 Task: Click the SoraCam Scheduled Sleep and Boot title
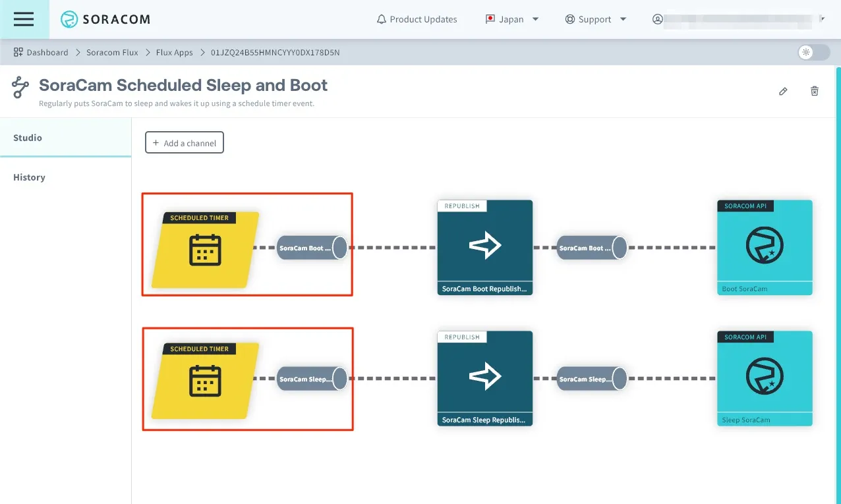coord(183,85)
